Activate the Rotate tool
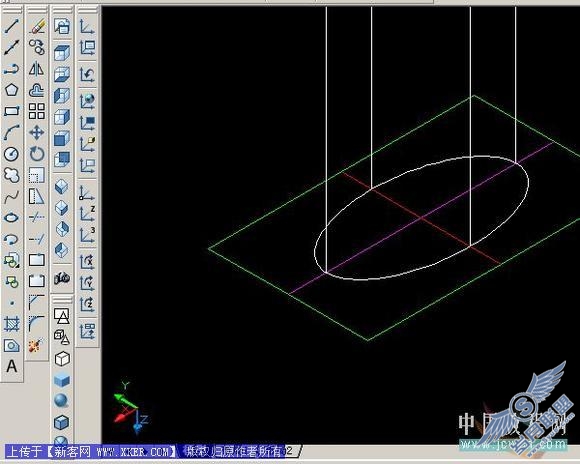The height and width of the screenshot is (464, 580). [x=37, y=154]
